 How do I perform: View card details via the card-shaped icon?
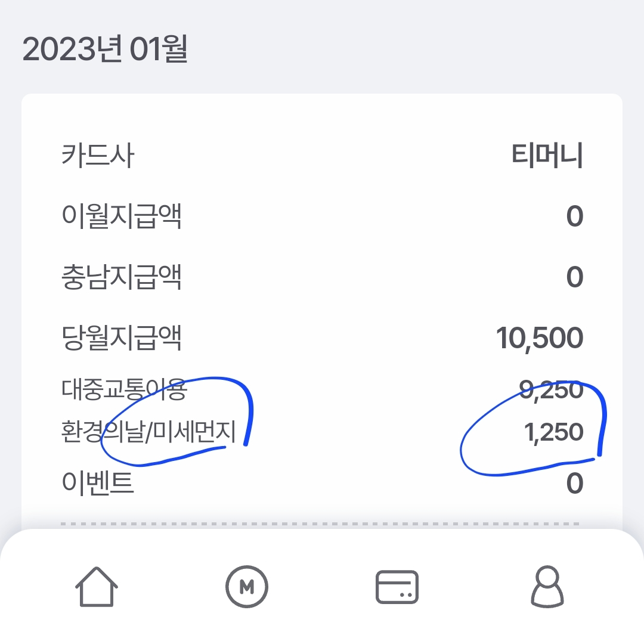pos(397,587)
